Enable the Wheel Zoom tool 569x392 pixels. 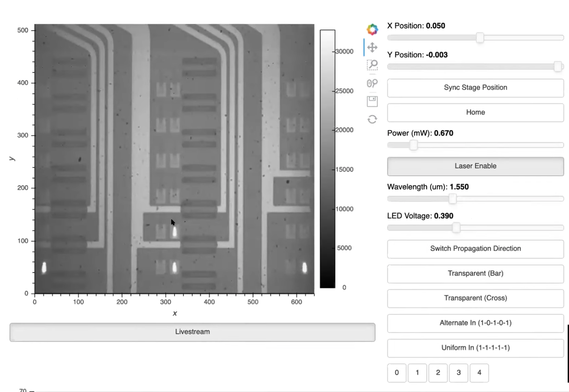[372, 83]
